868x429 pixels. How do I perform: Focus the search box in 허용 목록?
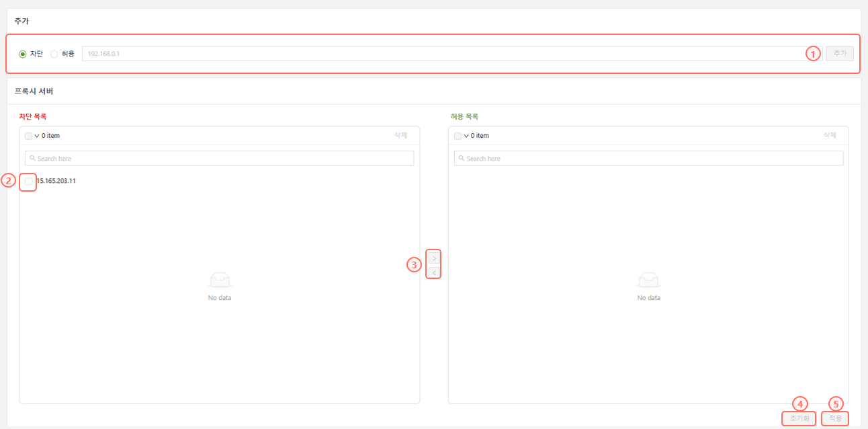(648, 159)
